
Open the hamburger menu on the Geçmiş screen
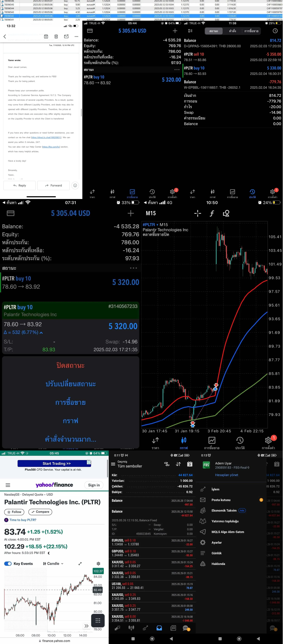coord(113,464)
